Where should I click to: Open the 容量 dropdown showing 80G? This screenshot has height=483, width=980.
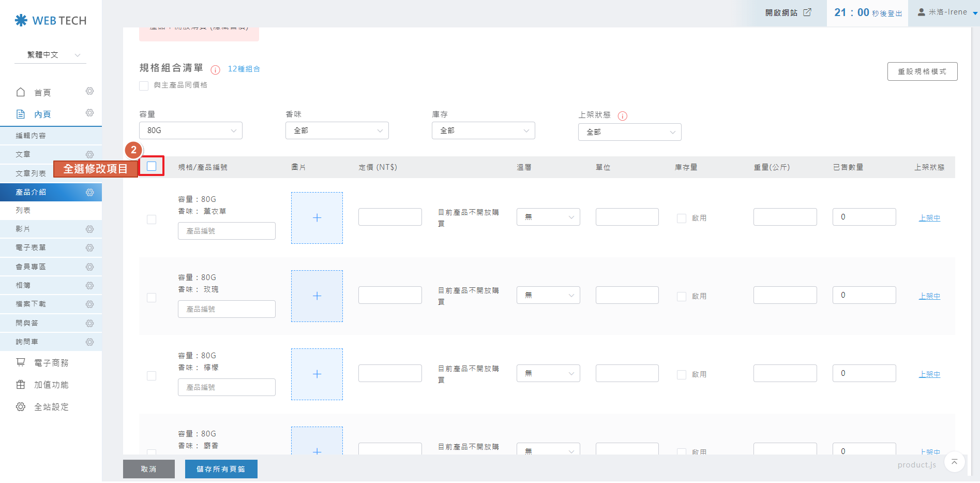[x=190, y=130]
